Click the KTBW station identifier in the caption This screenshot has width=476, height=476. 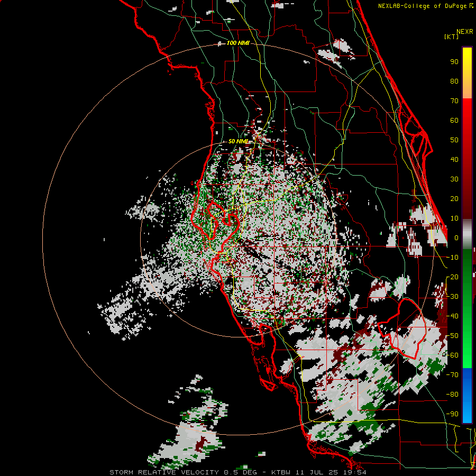click(281, 472)
